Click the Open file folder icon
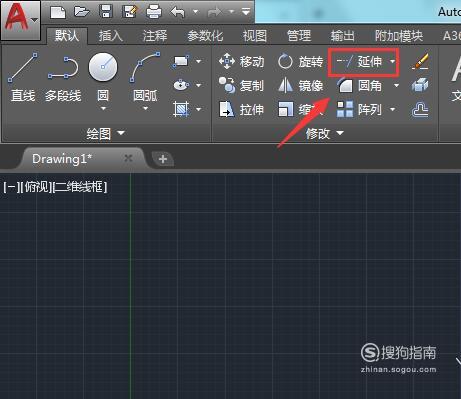Screen dimensions: 461x399 82,12
